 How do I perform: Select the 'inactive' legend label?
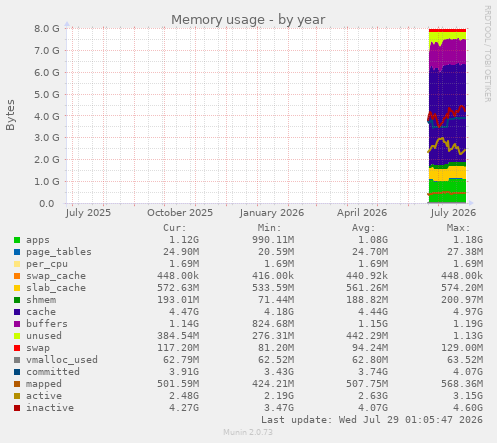(x=50, y=408)
